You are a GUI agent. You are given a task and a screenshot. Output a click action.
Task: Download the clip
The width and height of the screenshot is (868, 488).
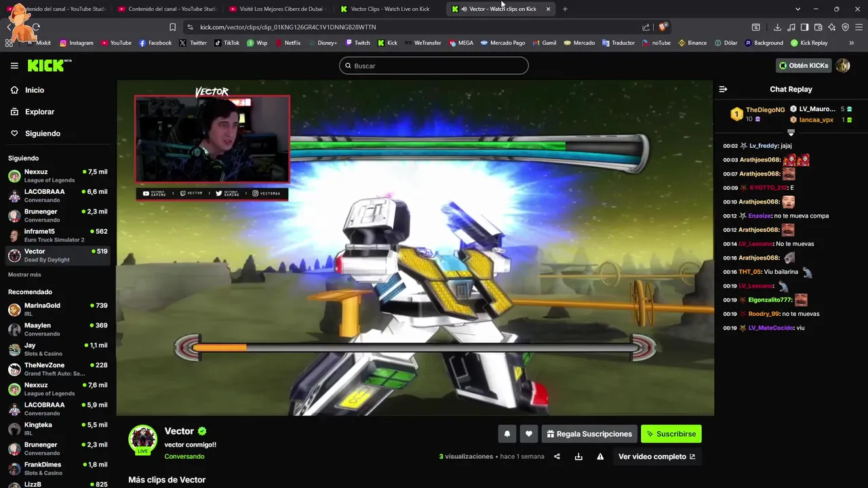point(578,457)
